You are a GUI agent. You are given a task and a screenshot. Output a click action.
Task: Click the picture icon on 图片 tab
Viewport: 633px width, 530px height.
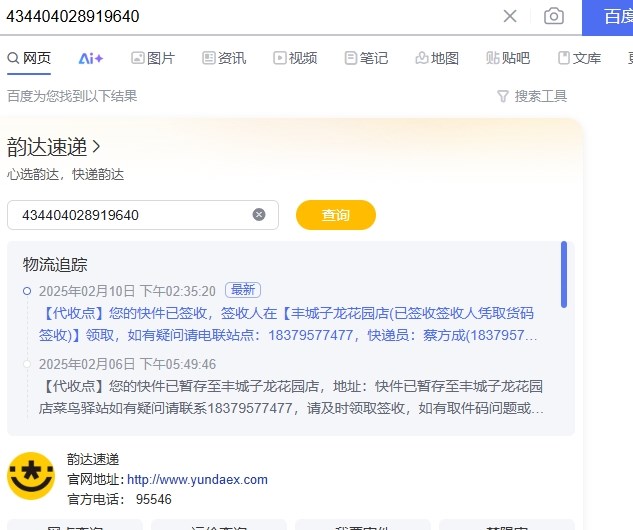138,58
